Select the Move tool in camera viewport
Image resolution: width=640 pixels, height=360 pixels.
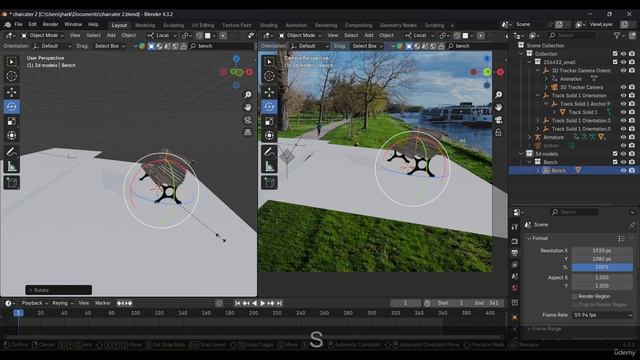pos(269,92)
